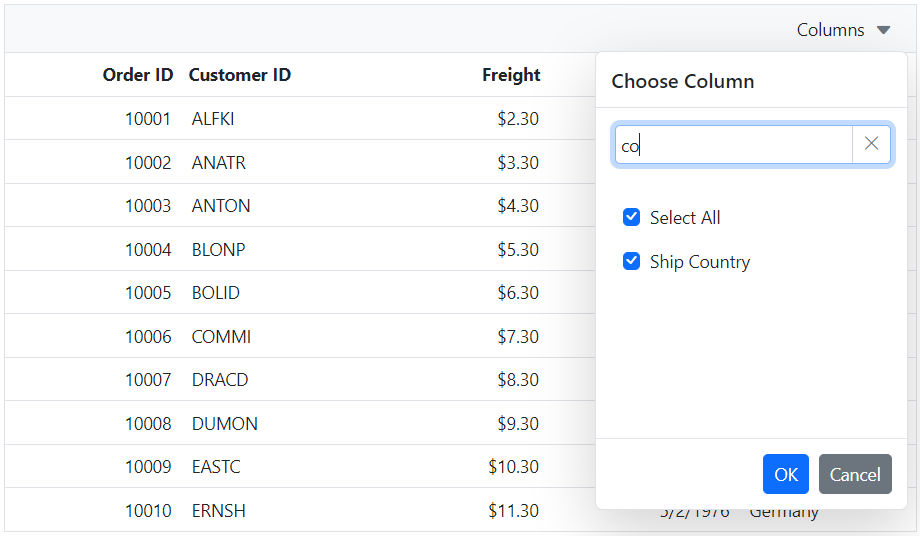Select freight value $2.30

coord(518,119)
